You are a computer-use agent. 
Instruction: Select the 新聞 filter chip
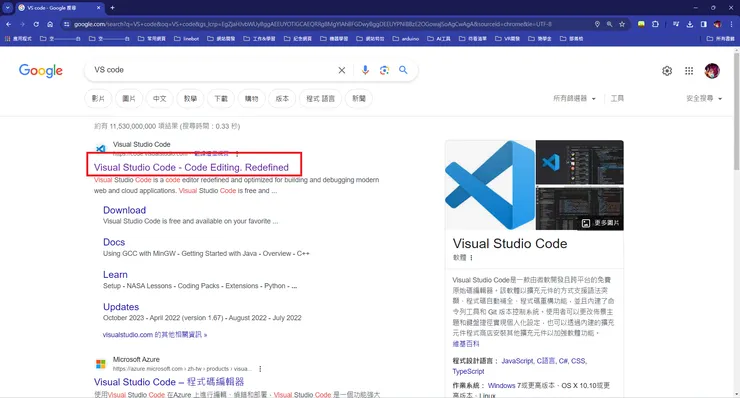(359, 99)
